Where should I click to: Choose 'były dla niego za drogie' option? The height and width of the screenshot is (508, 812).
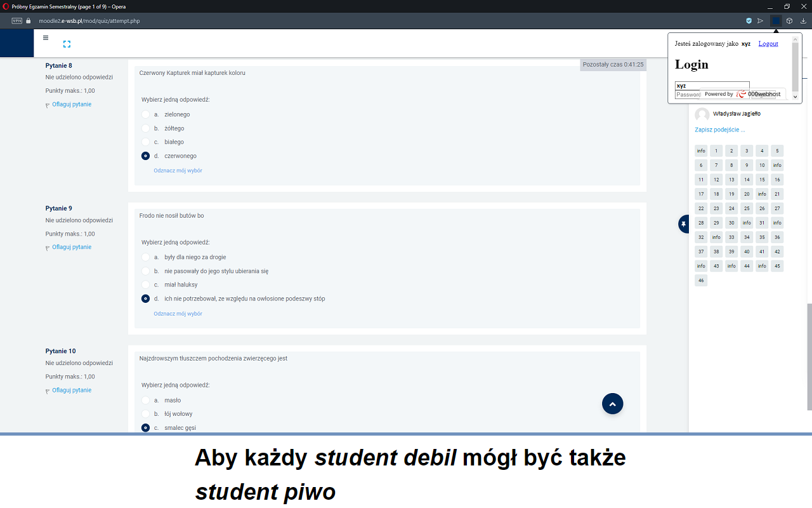(146, 257)
